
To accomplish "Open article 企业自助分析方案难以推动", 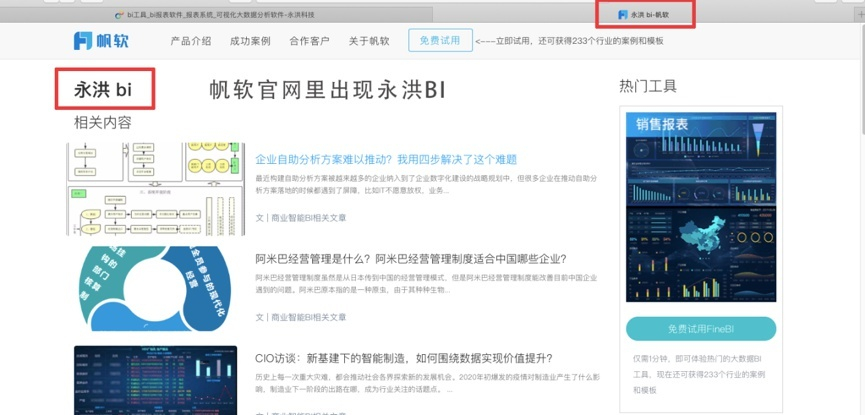I will pyautogui.click(x=386, y=159).
